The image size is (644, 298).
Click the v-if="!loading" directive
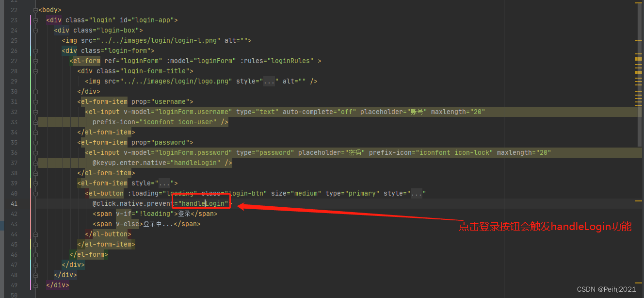pyautogui.click(x=145, y=214)
